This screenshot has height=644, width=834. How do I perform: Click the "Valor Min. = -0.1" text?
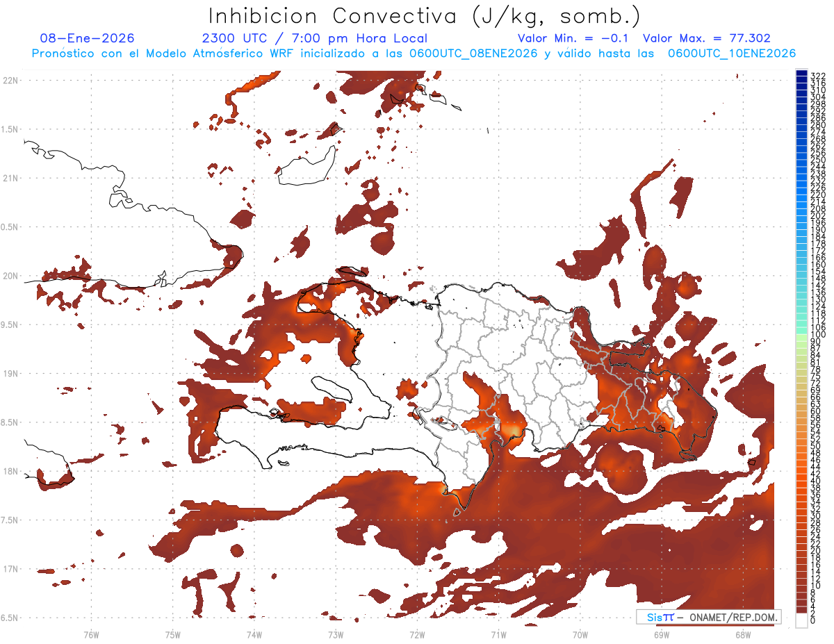click(573, 38)
